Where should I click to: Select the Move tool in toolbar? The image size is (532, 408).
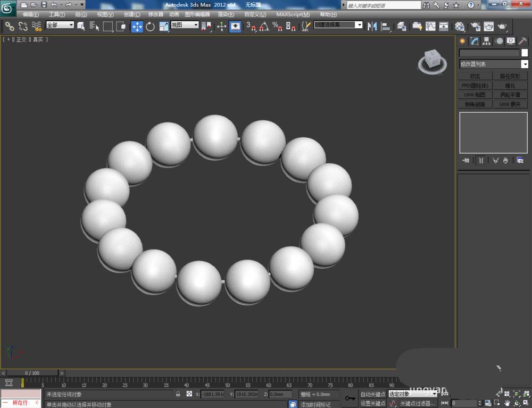coord(137,26)
